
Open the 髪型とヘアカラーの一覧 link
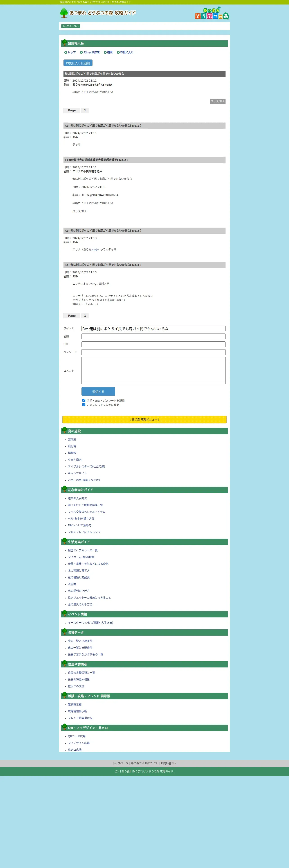83,550
